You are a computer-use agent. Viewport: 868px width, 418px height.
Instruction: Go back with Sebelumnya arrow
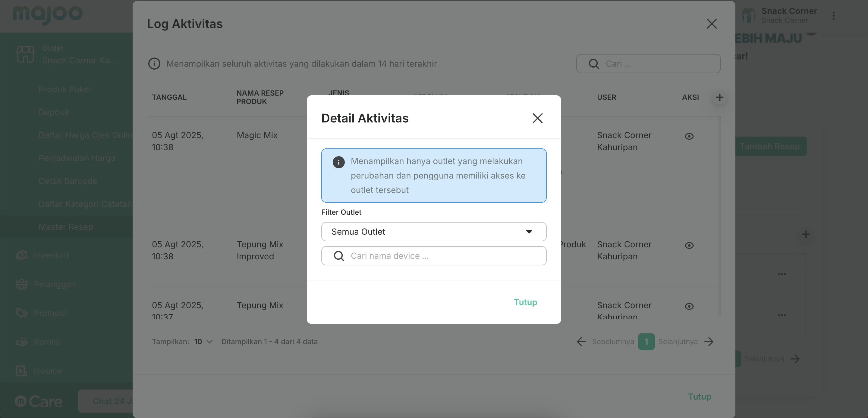coord(581,341)
